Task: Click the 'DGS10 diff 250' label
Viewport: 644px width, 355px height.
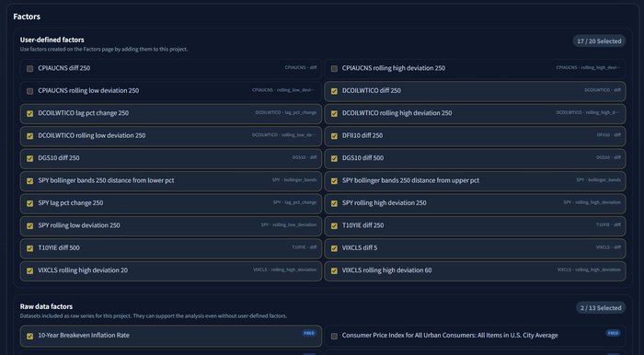Action: point(59,158)
